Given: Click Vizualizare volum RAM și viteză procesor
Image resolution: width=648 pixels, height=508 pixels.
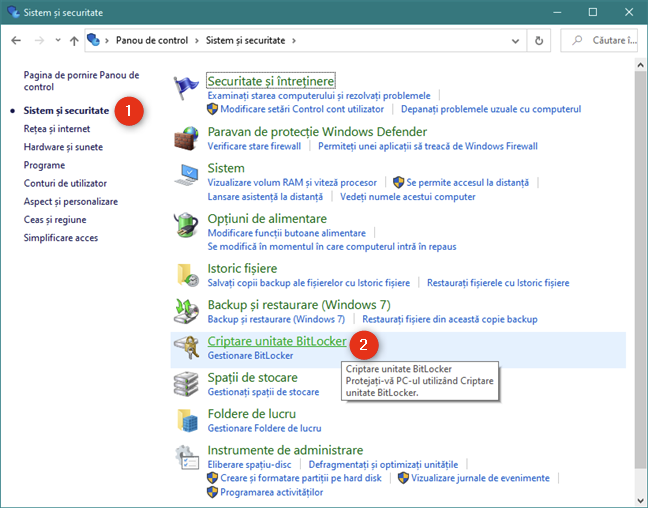Looking at the screenshot, I should 292,183.
